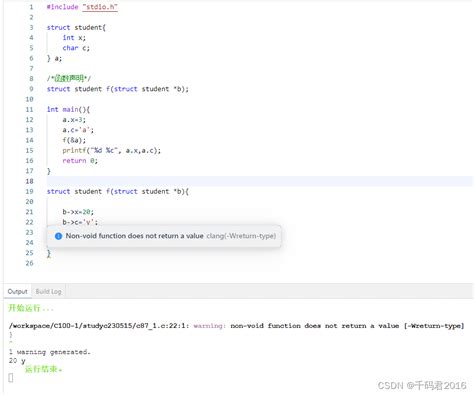Click the green '开始运行...' status text
474x395 pixels.
pyautogui.click(x=31, y=308)
